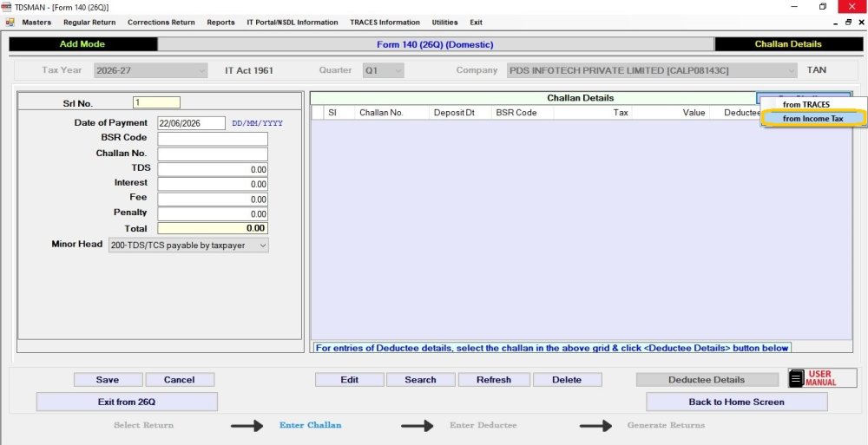Click Exit from 26Q button
Viewport: 868px width, 445px height.
point(127,402)
